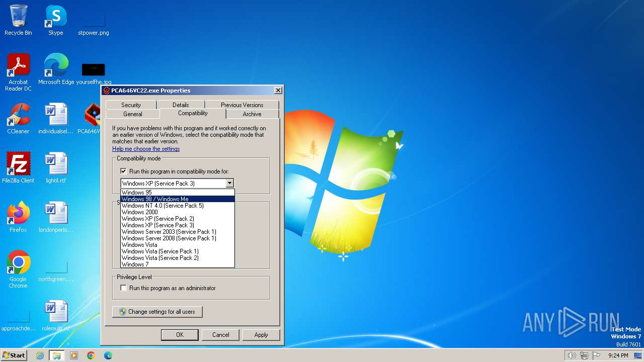Close the PCA646VC22.exe Properties dialog
This screenshot has height=362, width=644.
[x=278, y=90]
